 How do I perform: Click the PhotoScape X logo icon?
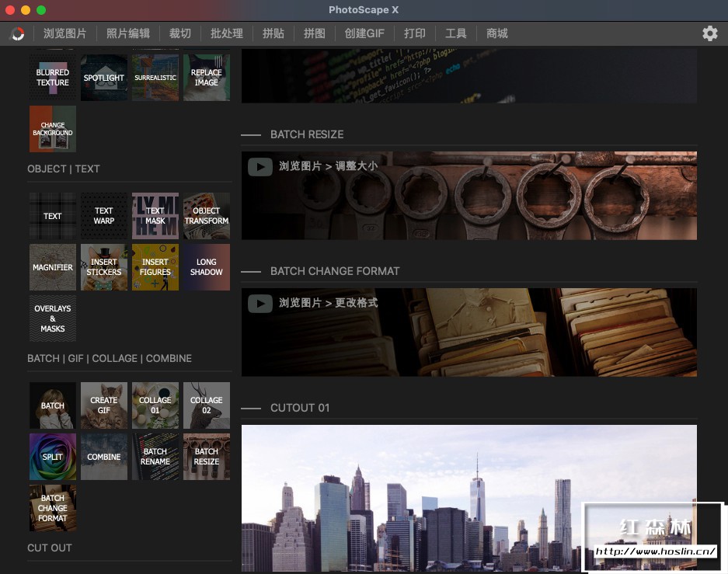pyautogui.click(x=16, y=33)
